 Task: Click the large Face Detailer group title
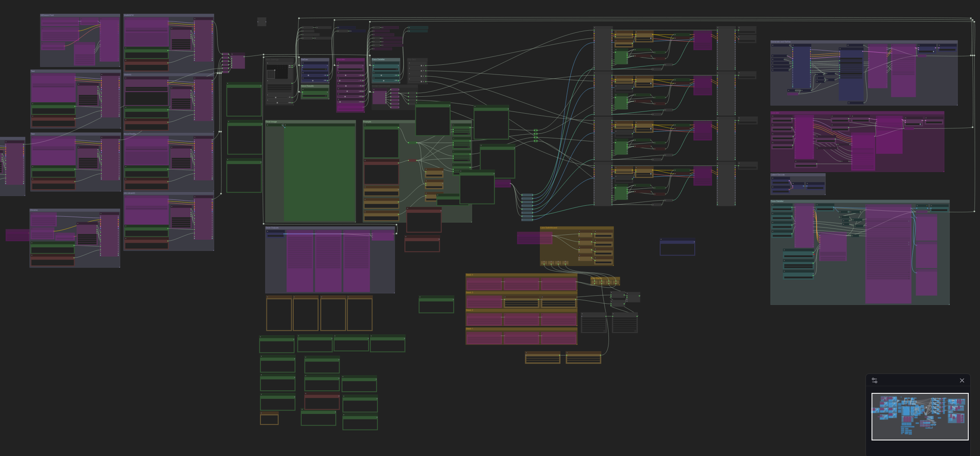(x=777, y=201)
